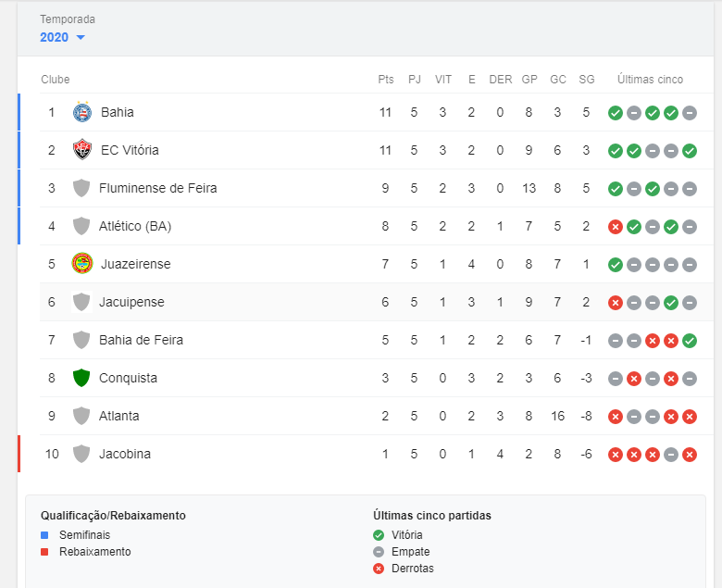Image resolution: width=722 pixels, height=588 pixels.
Task: Click the SG column header
Action: tap(587, 80)
